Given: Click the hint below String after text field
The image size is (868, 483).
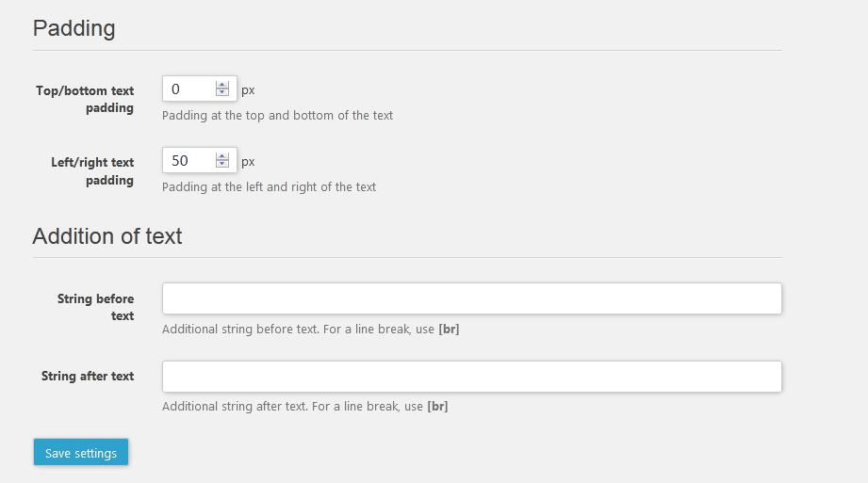Looking at the screenshot, I should click(304, 407).
